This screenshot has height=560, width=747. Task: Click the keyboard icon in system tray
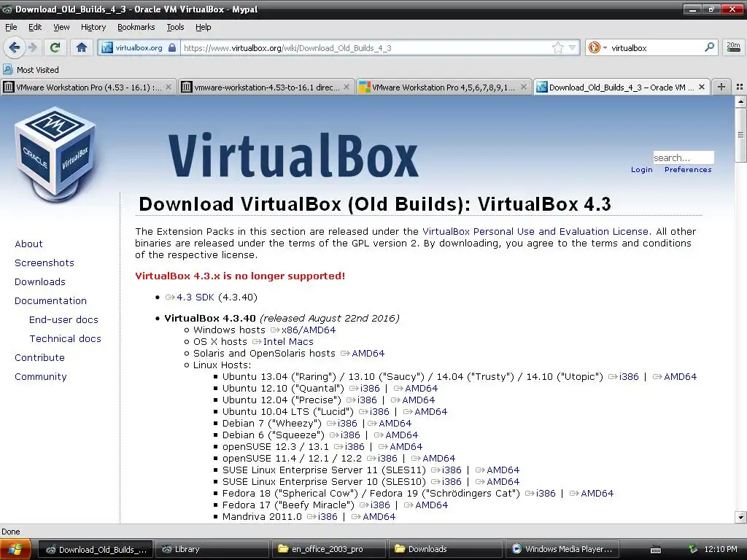(x=656, y=550)
